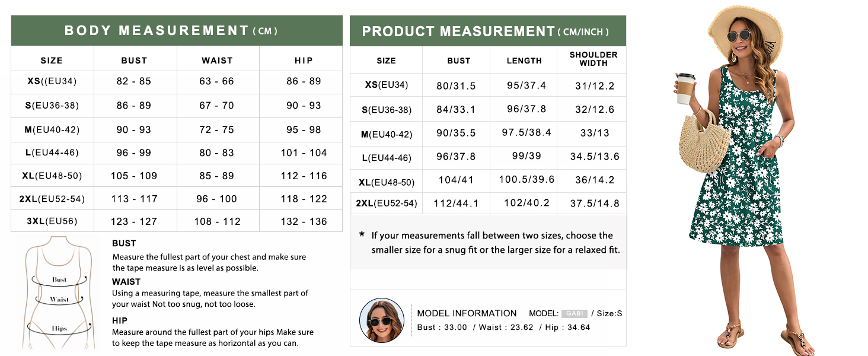Image resolution: width=868 pixels, height=356 pixels.
Task: Click the fit note about two sizes
Action: (x=490, y=243)
